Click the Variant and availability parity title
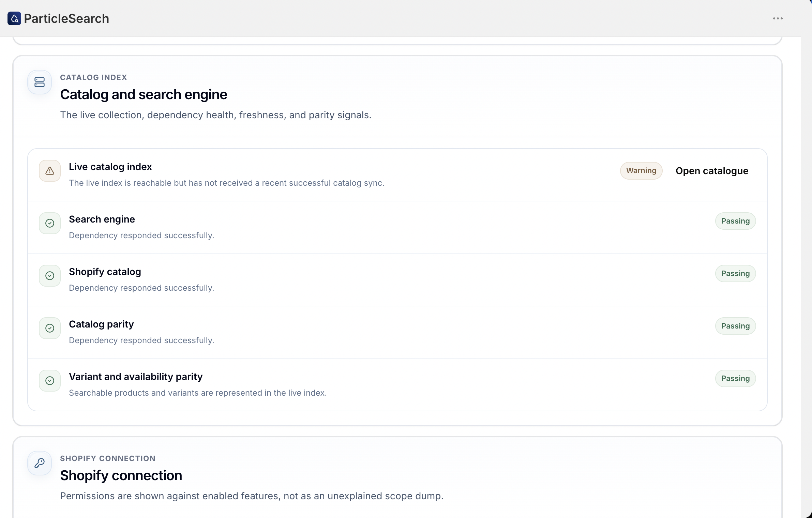 [136, 377]
